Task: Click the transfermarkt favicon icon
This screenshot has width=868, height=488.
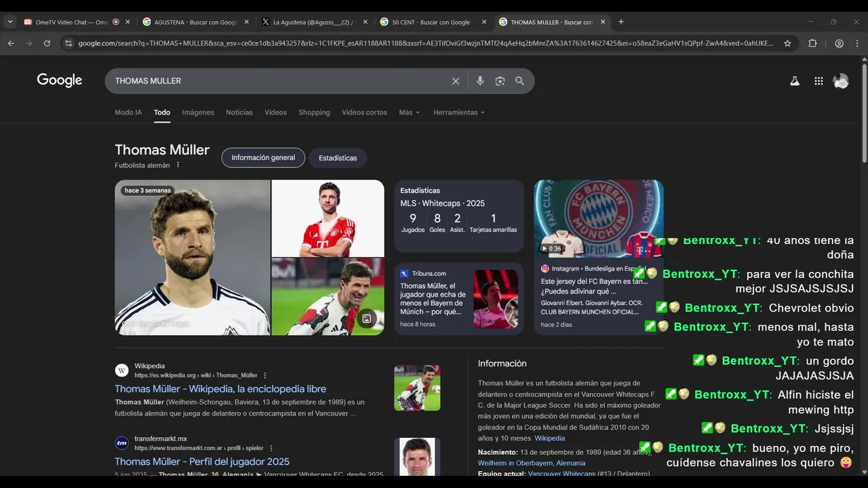Action: [121, 443]
